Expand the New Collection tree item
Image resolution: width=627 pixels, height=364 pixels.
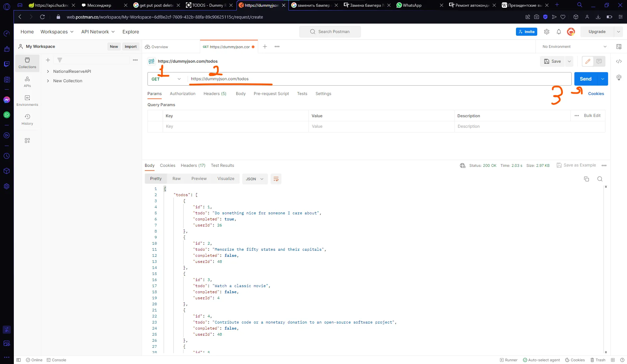(48, 81)
